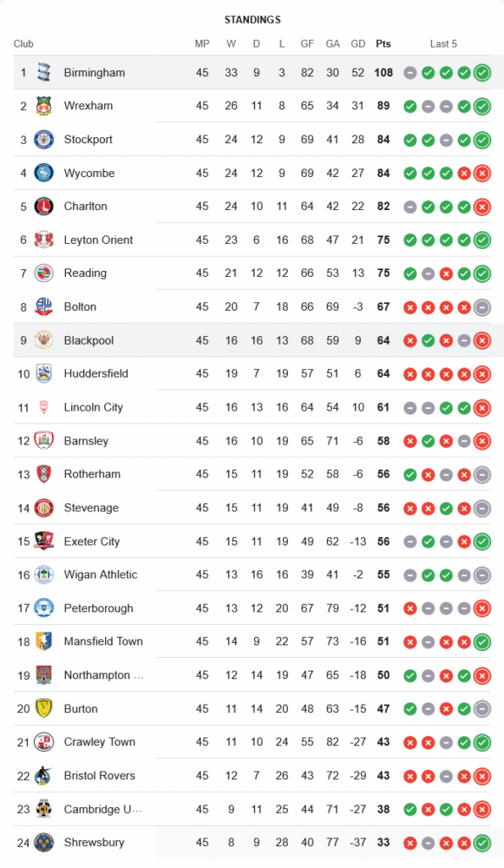The image size is (504, 868).
Task: Click the Last 5 column header
Action: click(443, 43)
